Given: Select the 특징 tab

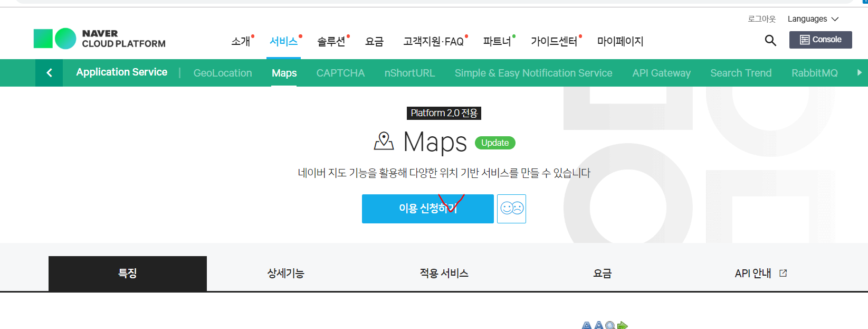Looking at the screenshot, I should 128,274.
